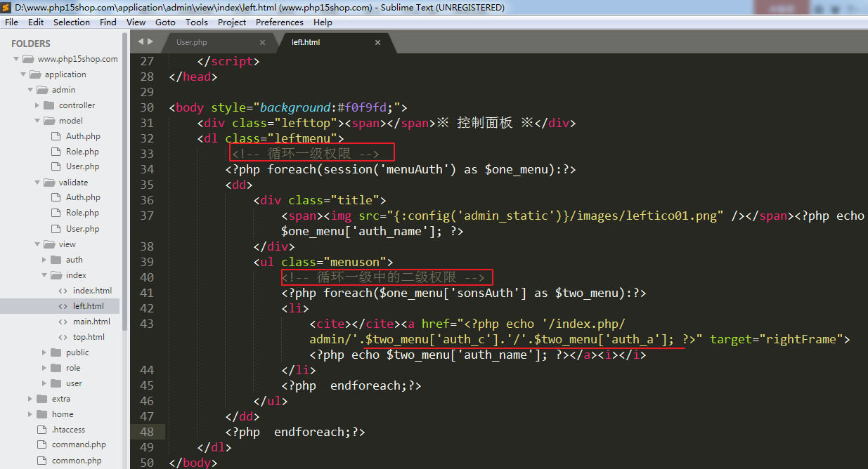Collapse the validate folder
The height and width of the screenshot is (469, 868).
(x=37, y=183)
